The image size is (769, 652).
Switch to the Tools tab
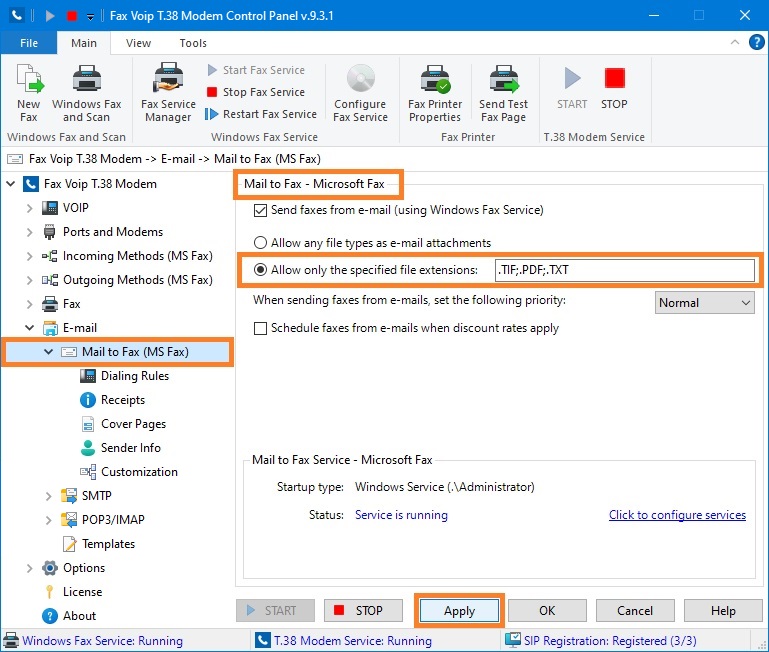tap(193, 43)
